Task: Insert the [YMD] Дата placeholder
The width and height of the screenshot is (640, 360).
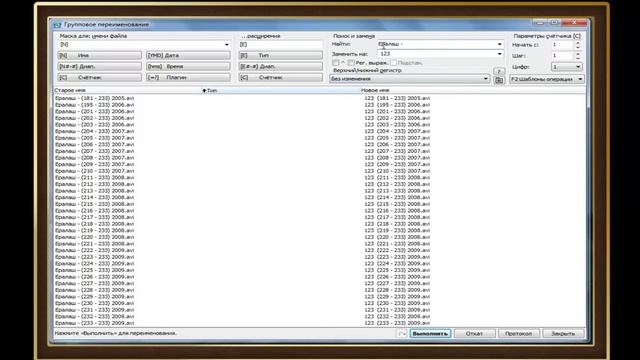Action: tap(188, 55)
